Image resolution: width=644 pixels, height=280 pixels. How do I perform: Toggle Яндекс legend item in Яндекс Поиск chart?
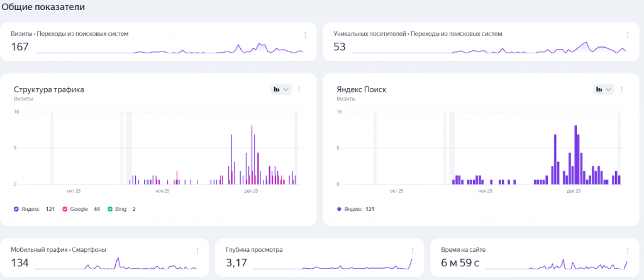pyautogui.click(x=340, y=208)
